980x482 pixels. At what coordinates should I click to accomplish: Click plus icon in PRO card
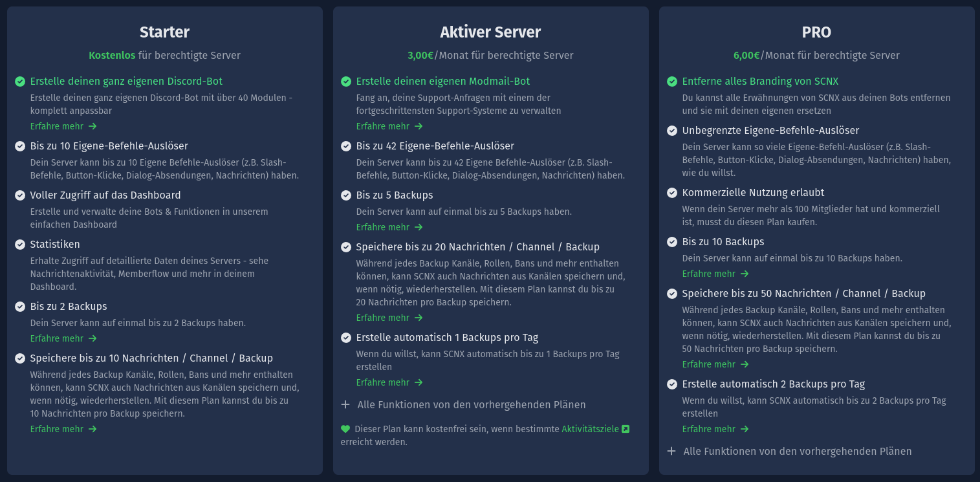tap(671, 452)
